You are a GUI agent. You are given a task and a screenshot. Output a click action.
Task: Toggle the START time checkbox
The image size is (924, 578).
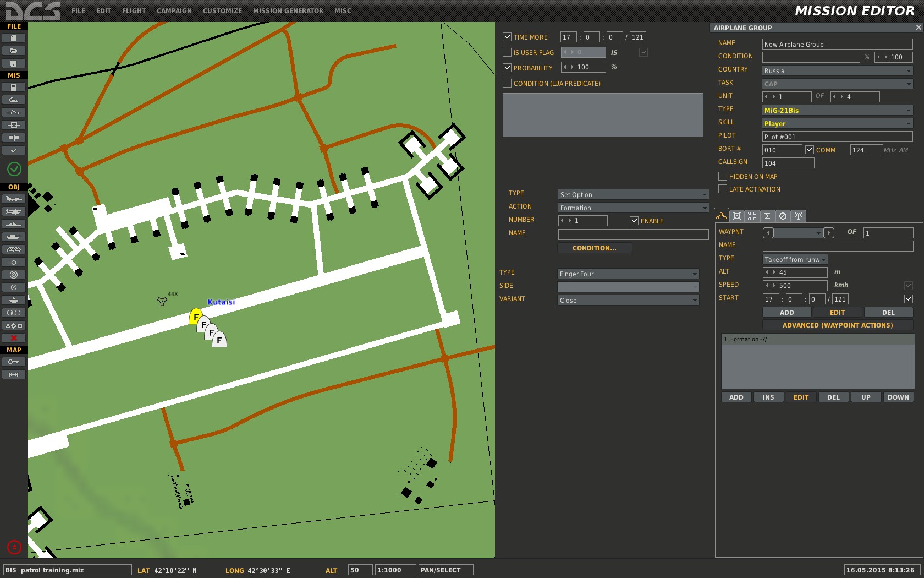909,299
